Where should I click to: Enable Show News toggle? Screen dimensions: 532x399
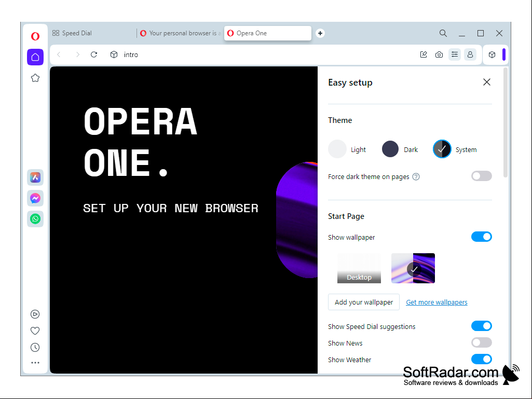(x=482, y=342)
